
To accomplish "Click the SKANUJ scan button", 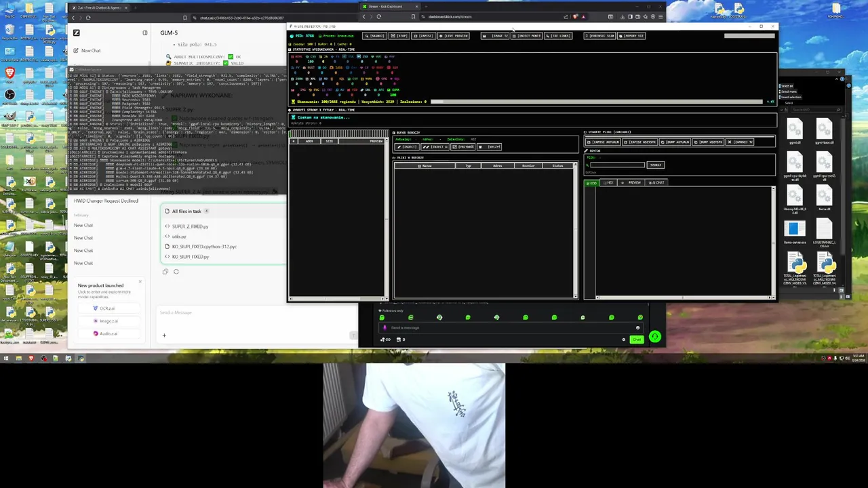I will tap(375, 36).
